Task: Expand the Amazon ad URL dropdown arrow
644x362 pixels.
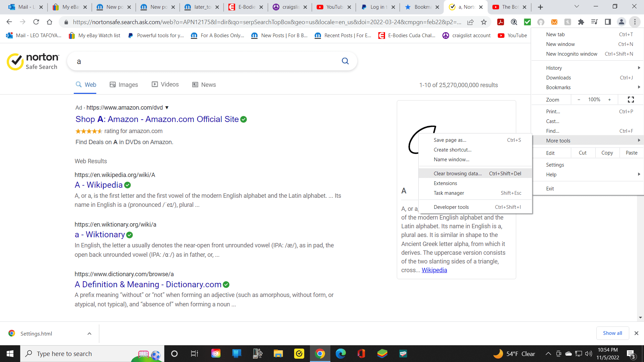Action: coord(167,108)
